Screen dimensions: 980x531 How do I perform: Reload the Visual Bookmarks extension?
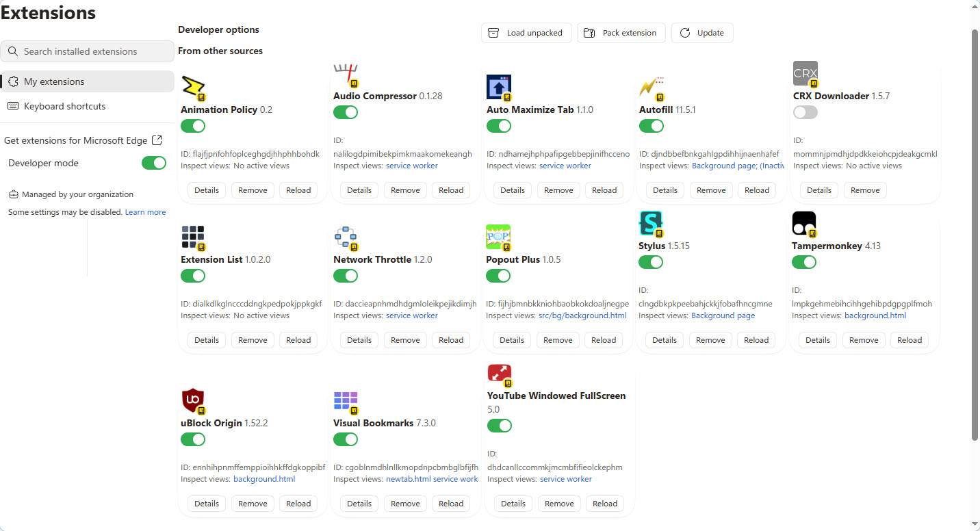(451, 504)
